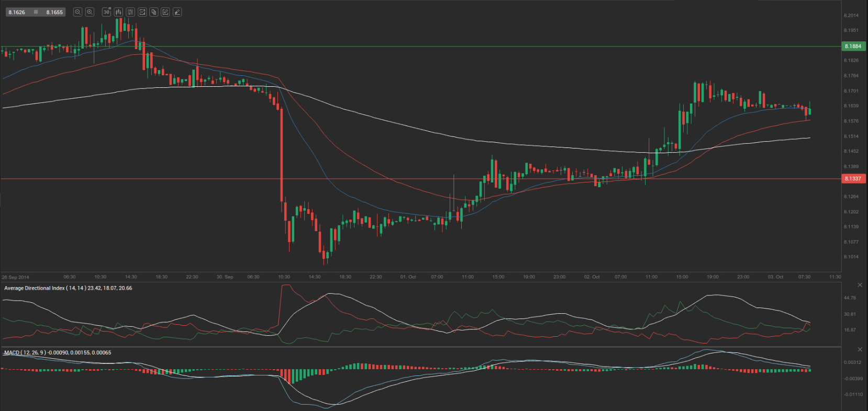Select the eraser tool in toolbar
The width and height of the screenshot is (868, 411).
tap(177, 12)
